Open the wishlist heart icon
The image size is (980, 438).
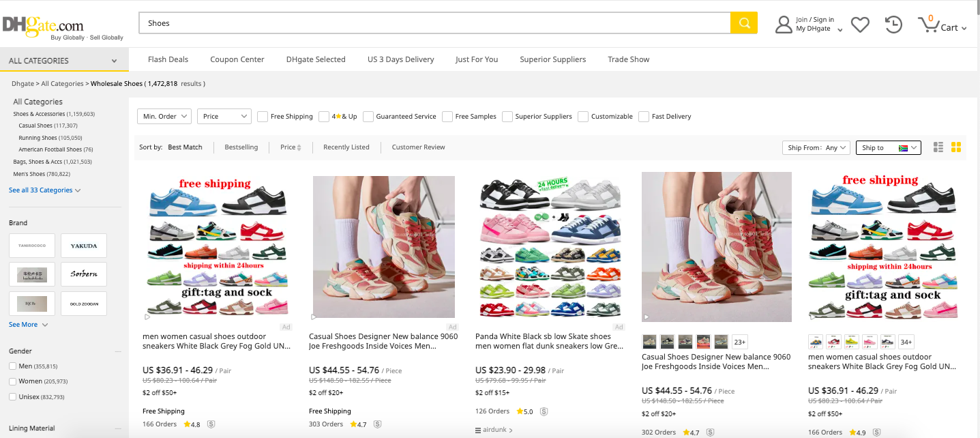tap(860, 25)
